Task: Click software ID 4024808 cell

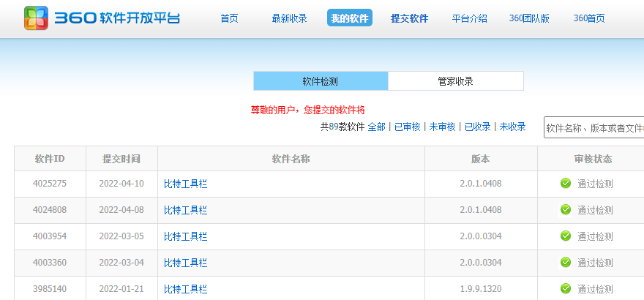Action: point(50,210)
